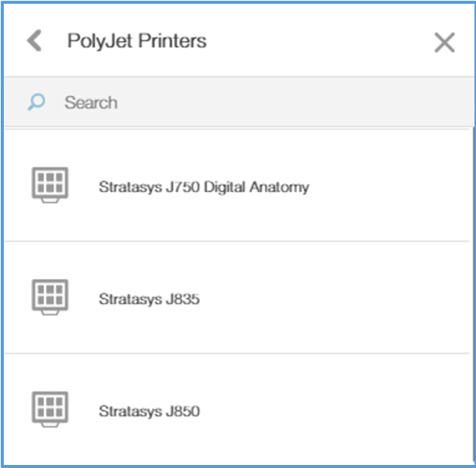Choose the Stratasys J835 label
This screenshot has height=468, width=476.
[x=149, y=299]
